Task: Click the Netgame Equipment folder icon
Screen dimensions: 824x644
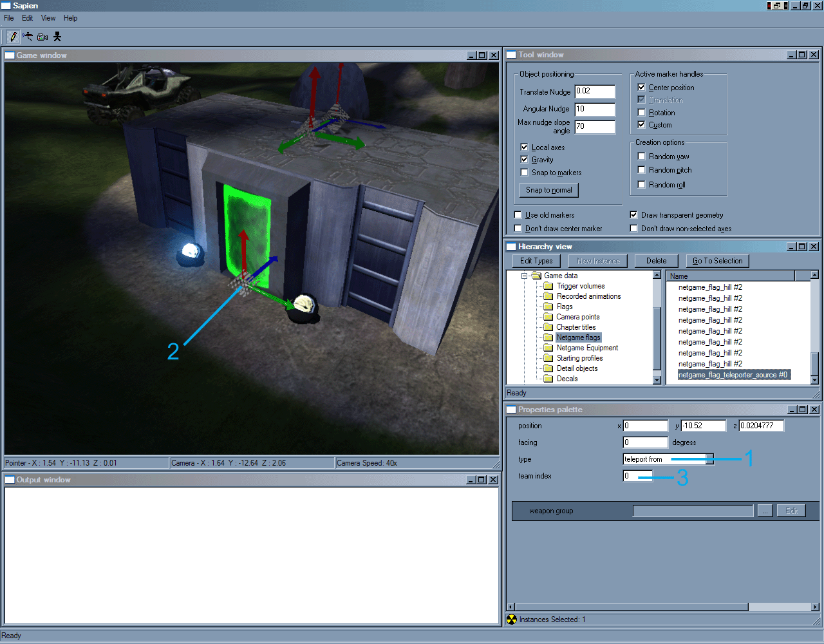Action: [548, 348]
